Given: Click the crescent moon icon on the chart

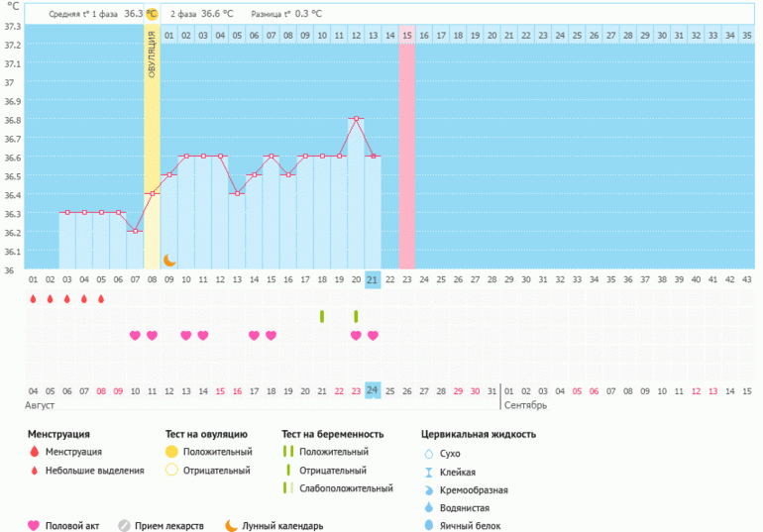Looking at the screenshot, I should coord(169,261).
